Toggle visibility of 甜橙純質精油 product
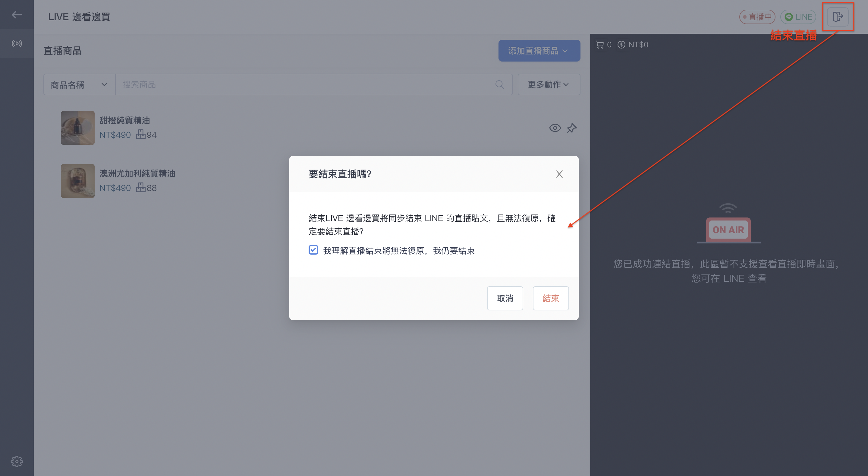868x476 pixels. [555, 128]
